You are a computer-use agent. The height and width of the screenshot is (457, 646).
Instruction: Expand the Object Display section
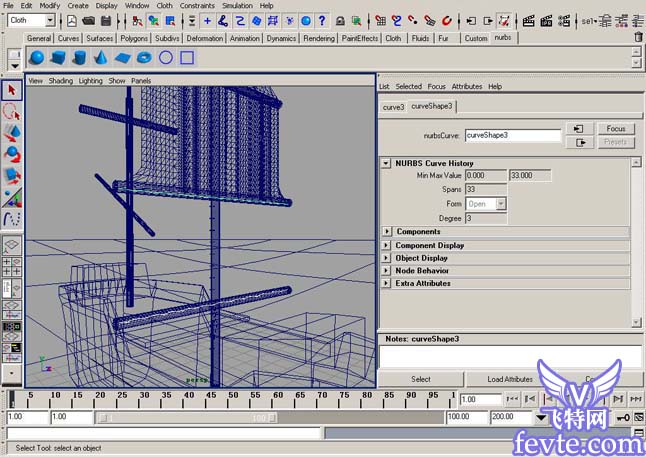tap(386, 258)
